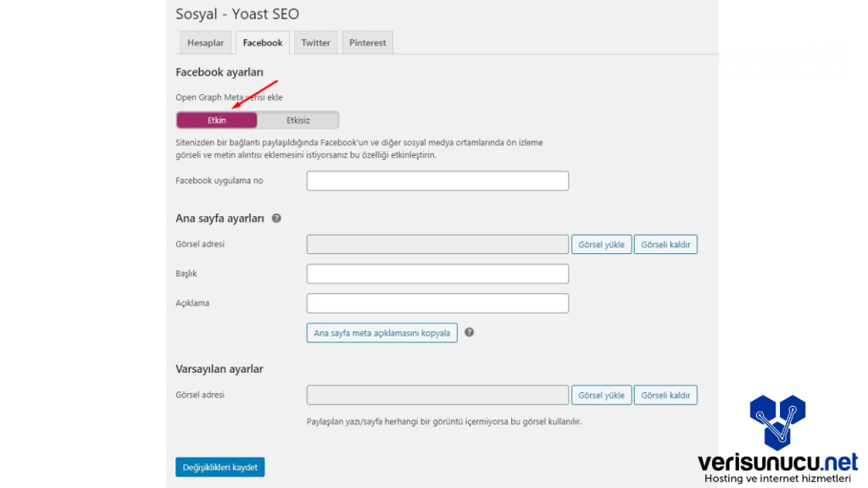Click Görseli kaldır under Varsayılan ayarlar
The height and width of the screenshot is (488, 868).
[x=665, y=395]
